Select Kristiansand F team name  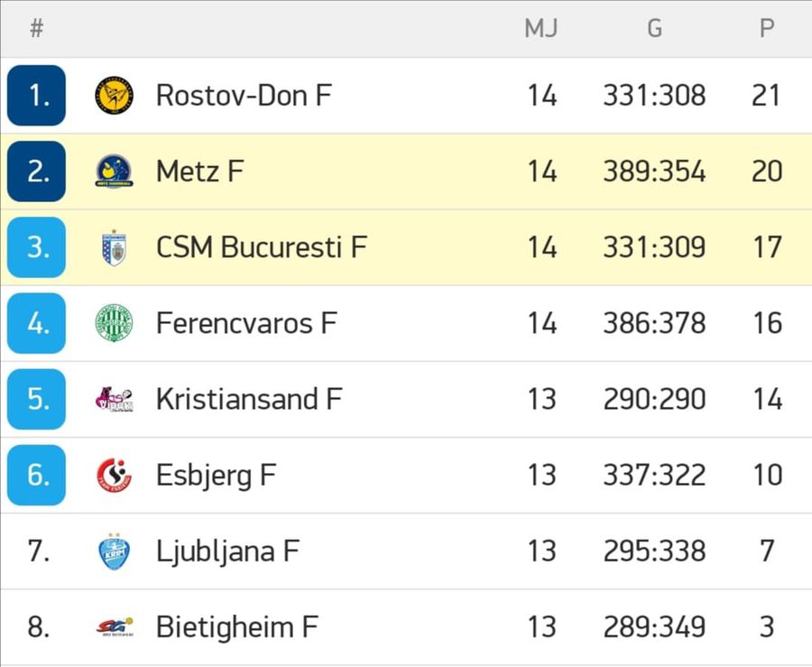pos(249,399)
